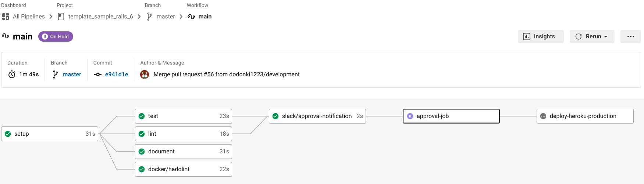Click workflow icon beside main heading
644x184 pixels.
pyautogui.click(x=6, y=36)
